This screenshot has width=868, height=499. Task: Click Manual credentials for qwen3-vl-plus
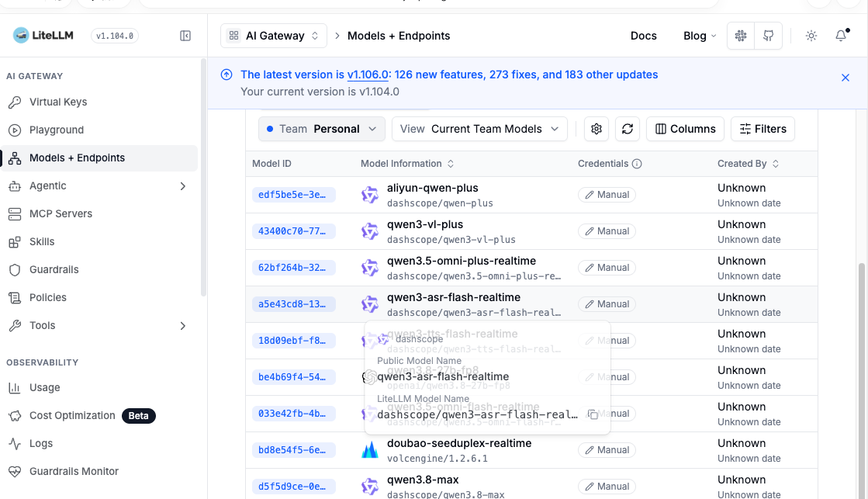607,231
